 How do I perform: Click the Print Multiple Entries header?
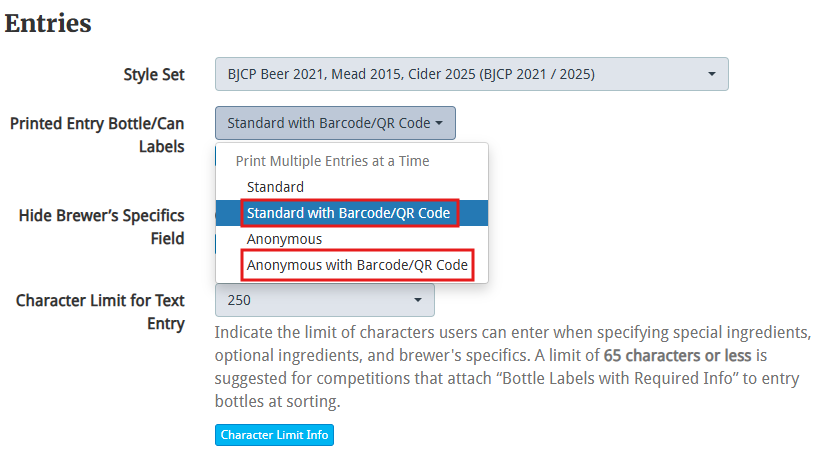pos(332,161)
